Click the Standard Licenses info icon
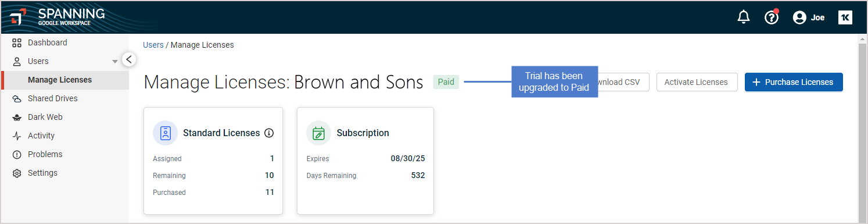This screenshot has width=868, height=224. pyautogui.click(x=269, y=133)
